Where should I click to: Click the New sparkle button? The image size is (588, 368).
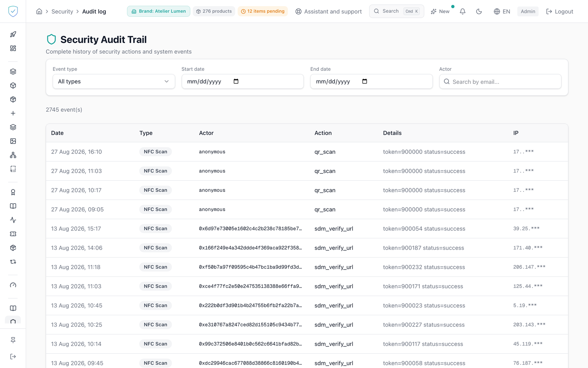pos(440,11)
